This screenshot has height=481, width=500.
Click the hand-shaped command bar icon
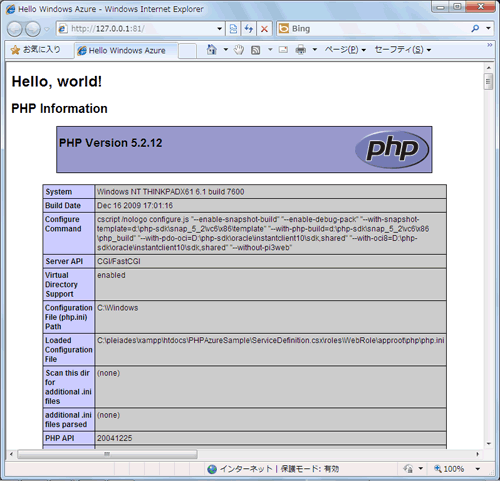point(239,50)
